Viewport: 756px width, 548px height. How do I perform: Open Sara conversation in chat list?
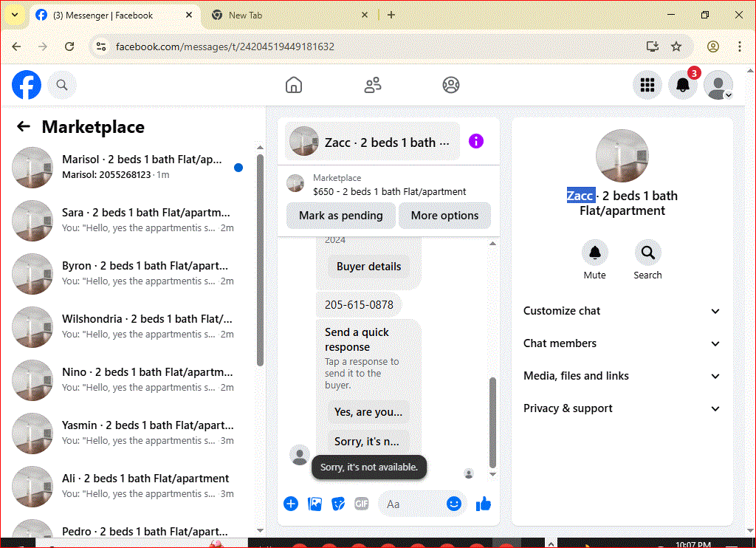click(x=129, y=220)
